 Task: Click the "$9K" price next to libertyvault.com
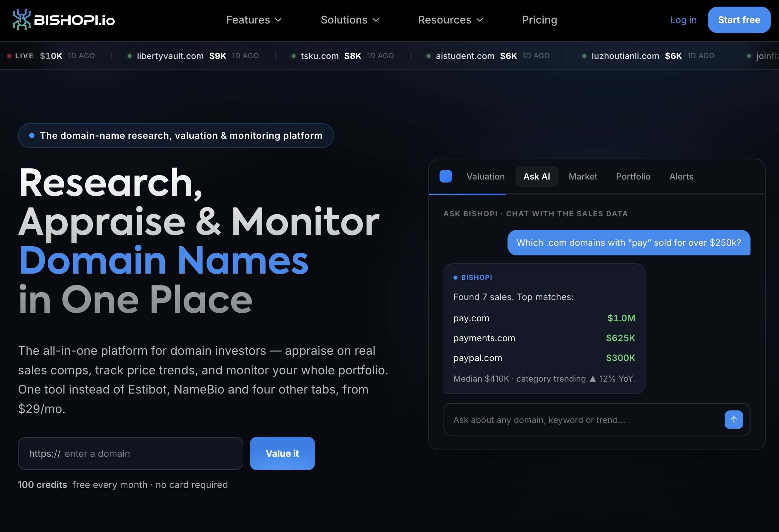pyautogui.click(x=217, y=56)
